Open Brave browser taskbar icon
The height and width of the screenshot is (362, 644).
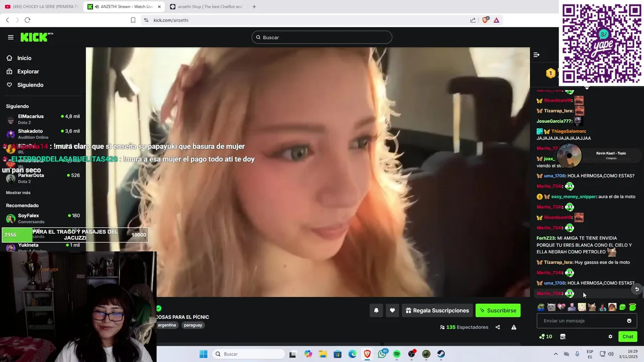(x=367, y=354)
